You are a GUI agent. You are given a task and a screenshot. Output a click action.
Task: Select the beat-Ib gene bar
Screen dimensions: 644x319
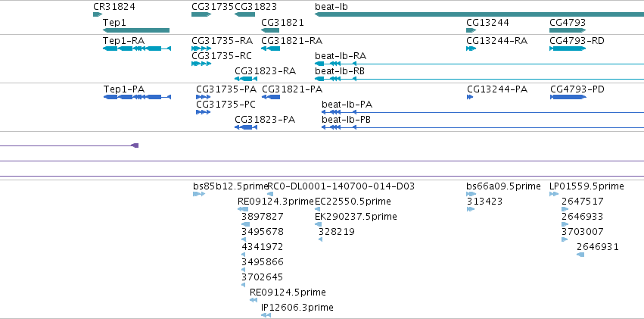pos(479,14)
